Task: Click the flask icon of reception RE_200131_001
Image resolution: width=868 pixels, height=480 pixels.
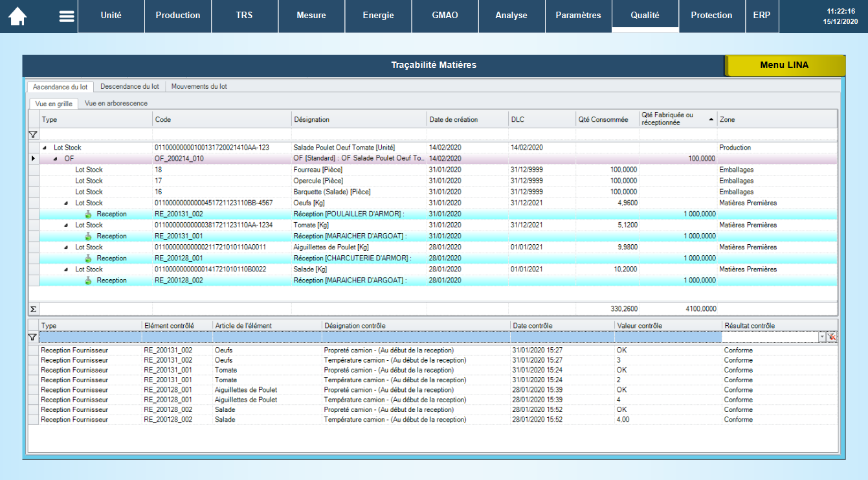Action: (89, 236)
